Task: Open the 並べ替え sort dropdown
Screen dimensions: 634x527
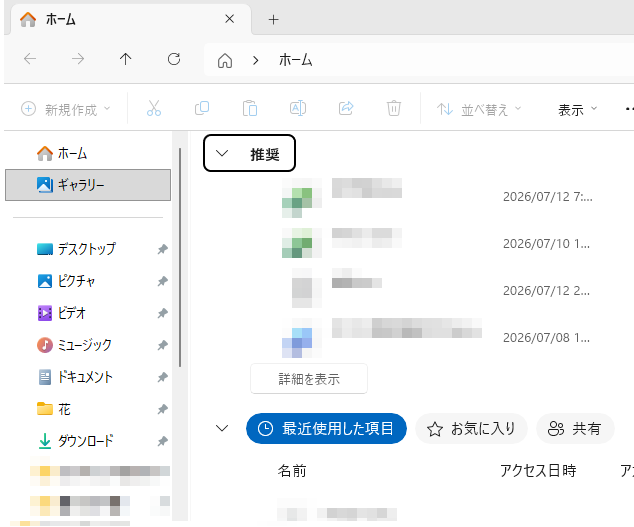Action: 479,109
